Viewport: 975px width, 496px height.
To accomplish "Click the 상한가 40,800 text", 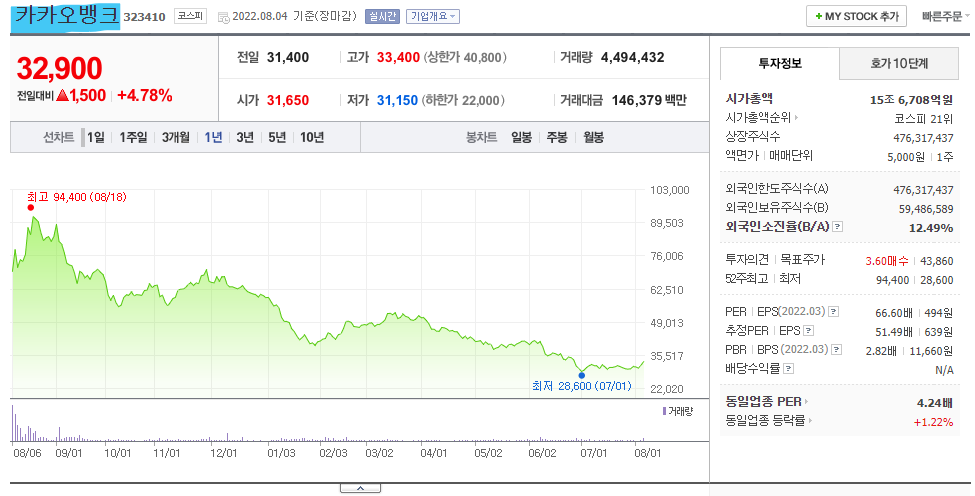I will 465,58.
